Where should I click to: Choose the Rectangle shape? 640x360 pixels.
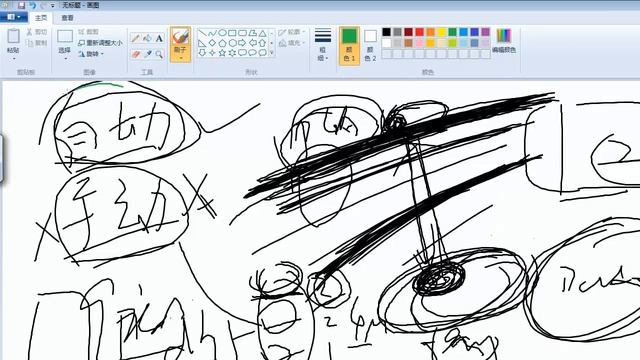[232, 33]
